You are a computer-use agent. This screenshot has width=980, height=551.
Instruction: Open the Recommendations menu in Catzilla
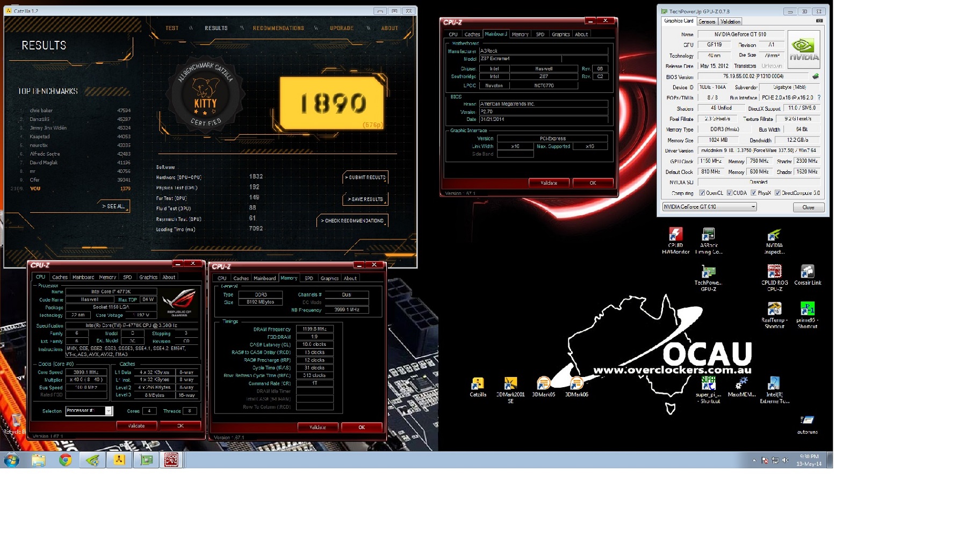278,28
